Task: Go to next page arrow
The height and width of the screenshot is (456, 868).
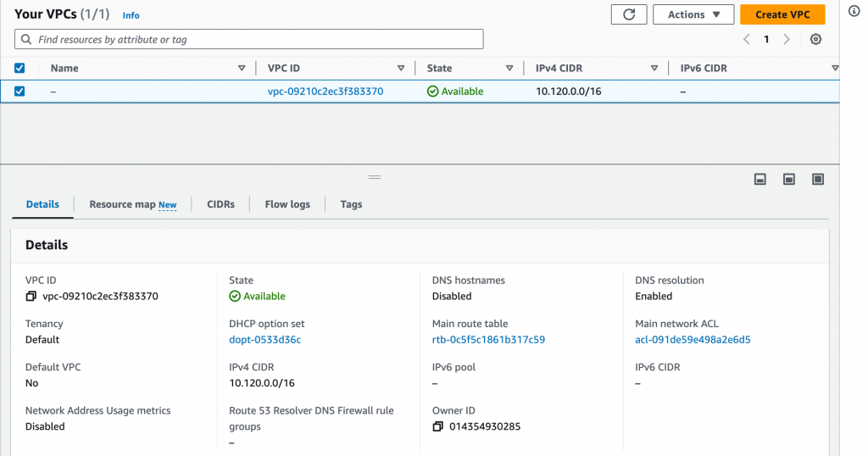Action: (x=786, y=39)
